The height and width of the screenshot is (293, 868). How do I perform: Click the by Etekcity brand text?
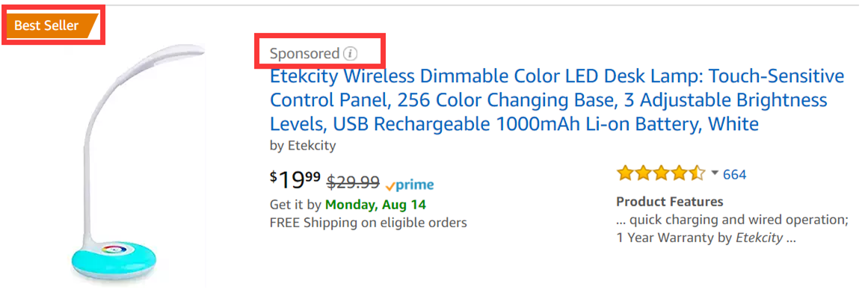pyautogui.click(x=303, y=146)
